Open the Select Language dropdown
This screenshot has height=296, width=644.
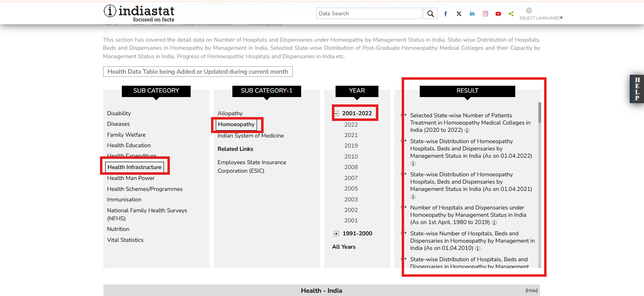541,18
